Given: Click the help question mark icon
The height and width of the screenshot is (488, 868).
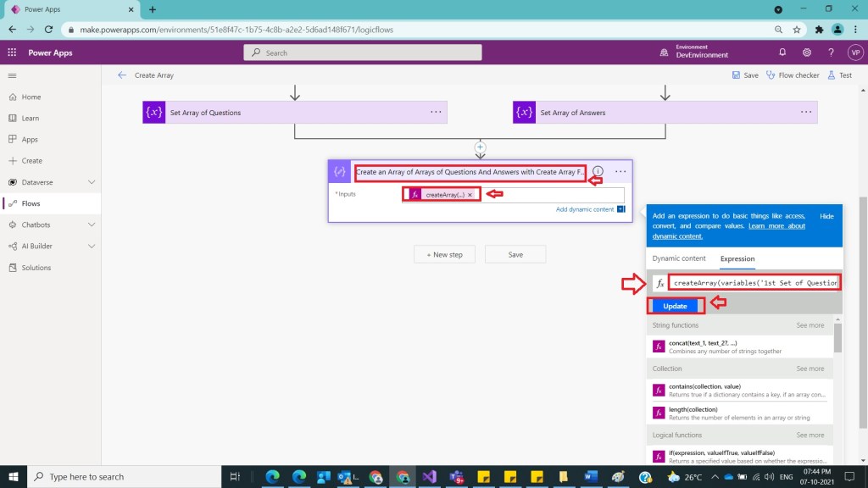Looking at the screenshot, I should point(831,53).
